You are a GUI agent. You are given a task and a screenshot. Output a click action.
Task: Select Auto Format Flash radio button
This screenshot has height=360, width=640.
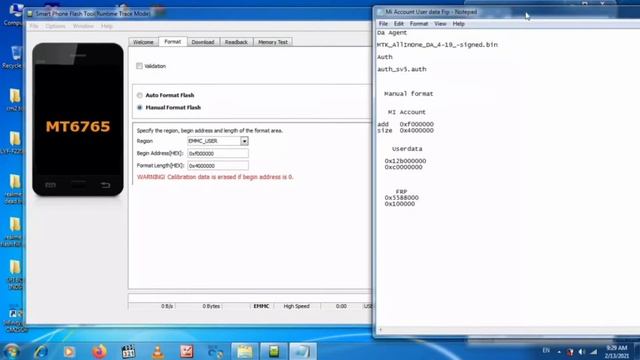pyautogui.click(x=140, y=95)
